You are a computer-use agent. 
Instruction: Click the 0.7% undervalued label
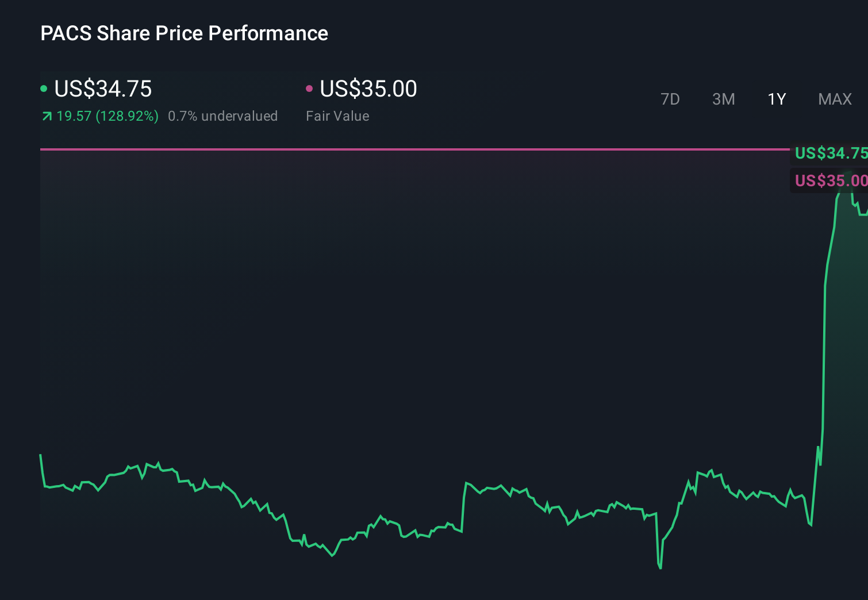(222, 116)
